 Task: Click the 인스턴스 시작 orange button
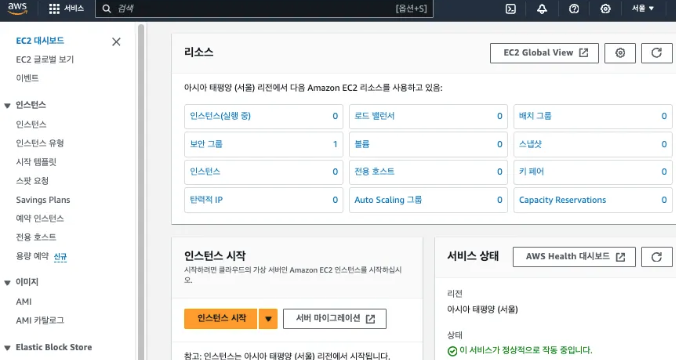coord(221,319)
